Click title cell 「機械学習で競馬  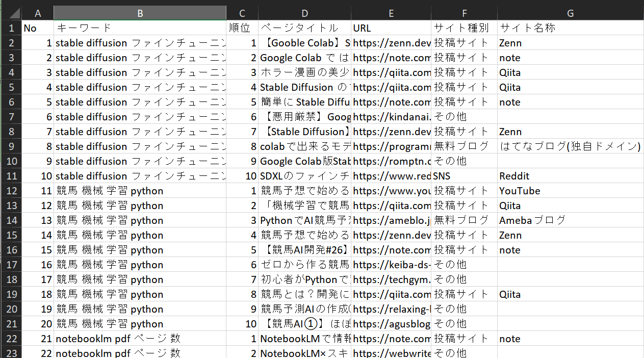pyautogui.click(x=305, y=206)
